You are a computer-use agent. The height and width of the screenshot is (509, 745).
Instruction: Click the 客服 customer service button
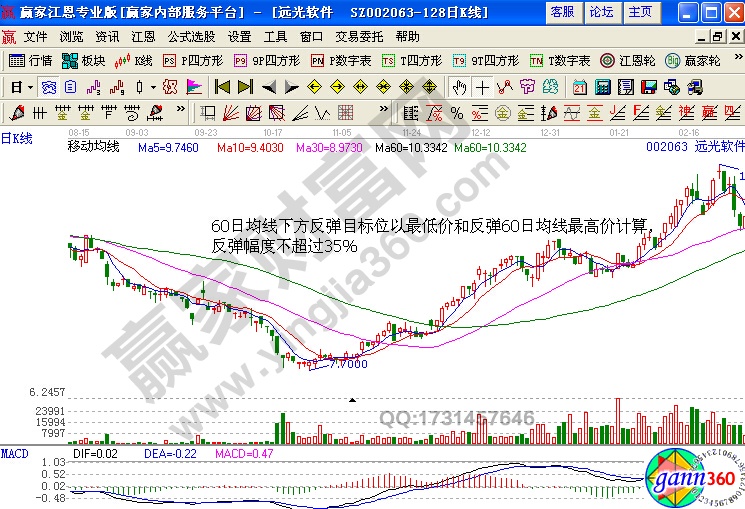[x=563, y=12]
